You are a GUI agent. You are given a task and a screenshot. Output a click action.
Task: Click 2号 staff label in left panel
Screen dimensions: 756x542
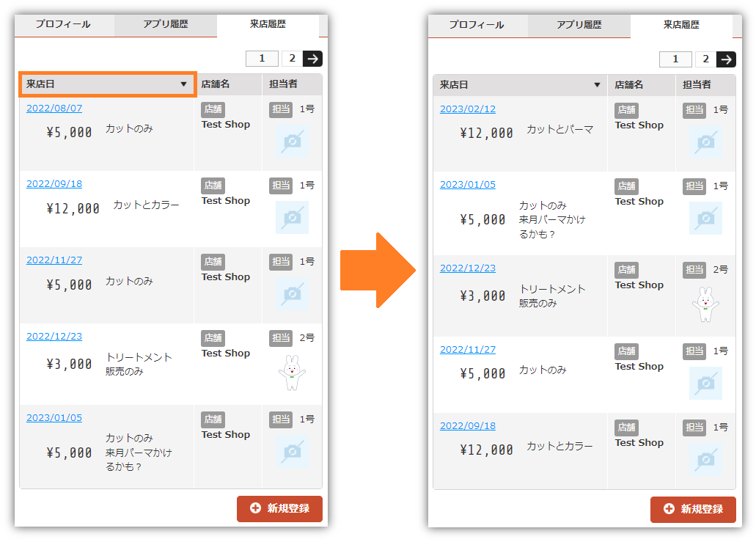click(307, 338)
